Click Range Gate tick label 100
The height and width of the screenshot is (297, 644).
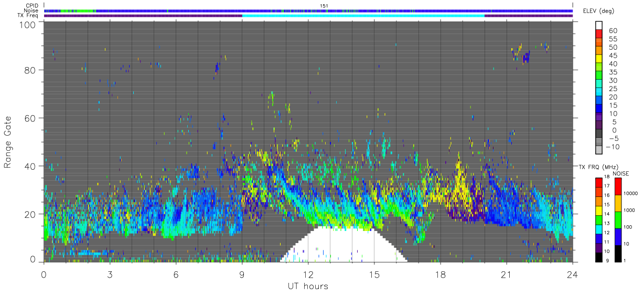pyautogui.click(x=27, y=25)
